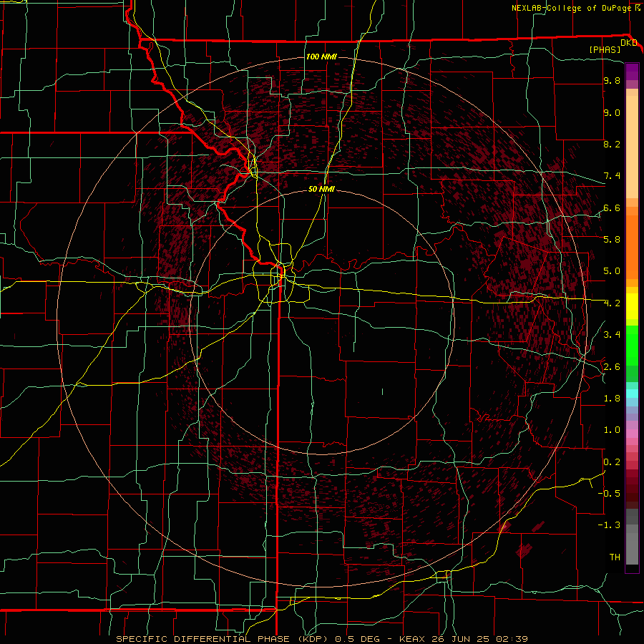
Task: Pick the cyan band on the color scale
Action: click(632, 394)
